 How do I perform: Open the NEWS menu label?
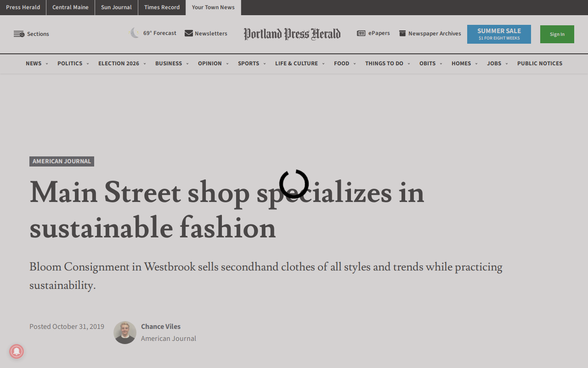pyautogui.click(x=34, y=63)
